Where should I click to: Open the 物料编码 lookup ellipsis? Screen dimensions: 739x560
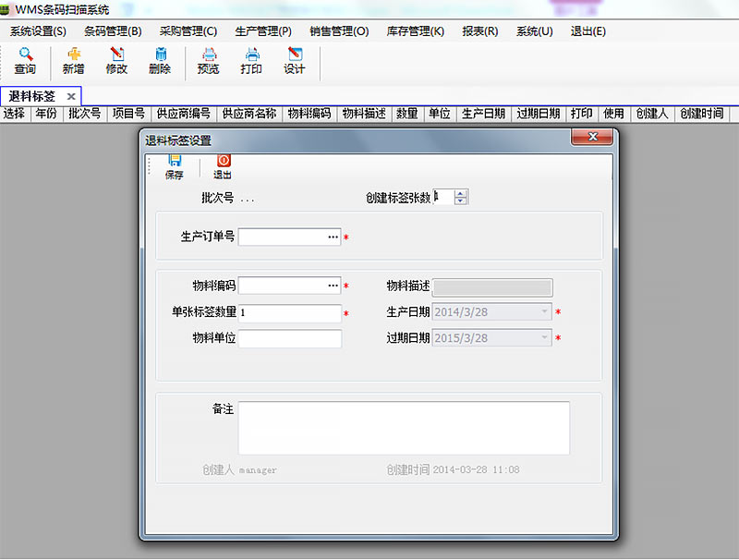pos(333,286)
